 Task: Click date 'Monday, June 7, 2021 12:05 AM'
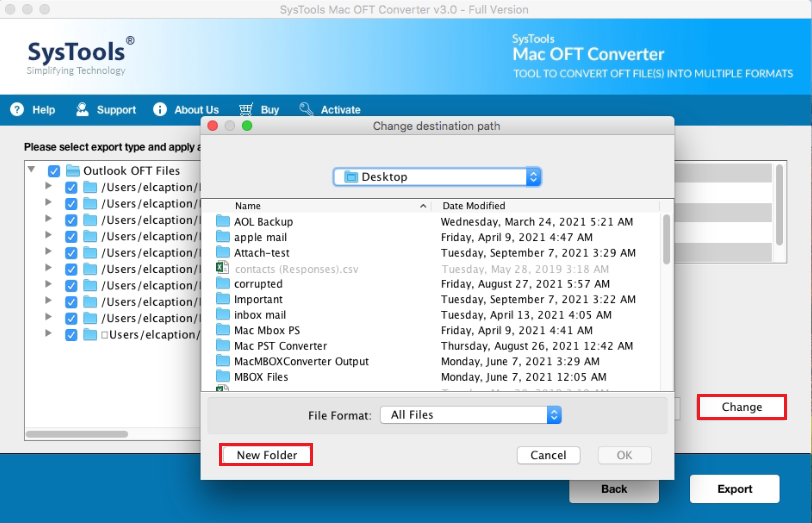click(523, 377)
